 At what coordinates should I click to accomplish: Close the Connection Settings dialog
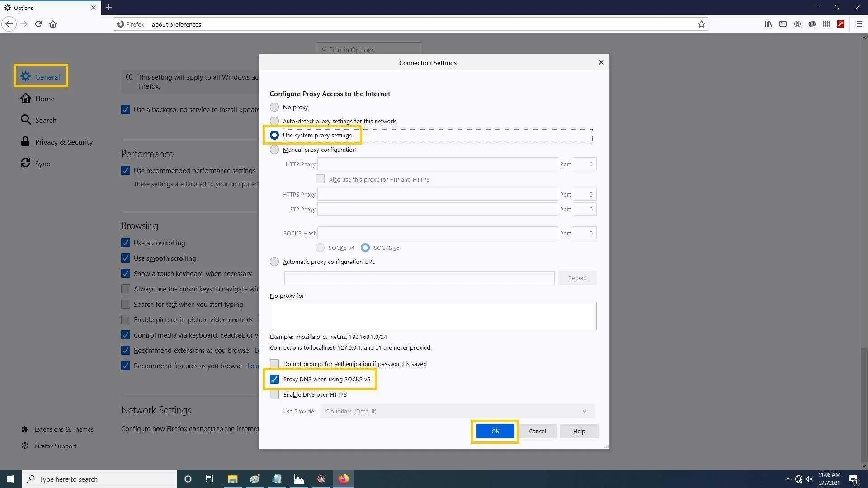pyautogui.click(x=601, y=62)
